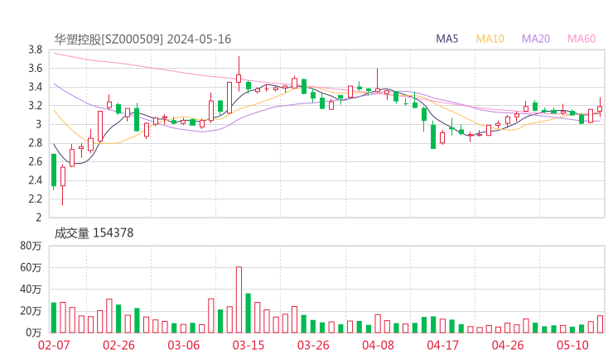Click the chart title 华塑控股[SZ000509] 2024-05-16
Viewport: 613px width, 364px height.
[x=142, y=39]
